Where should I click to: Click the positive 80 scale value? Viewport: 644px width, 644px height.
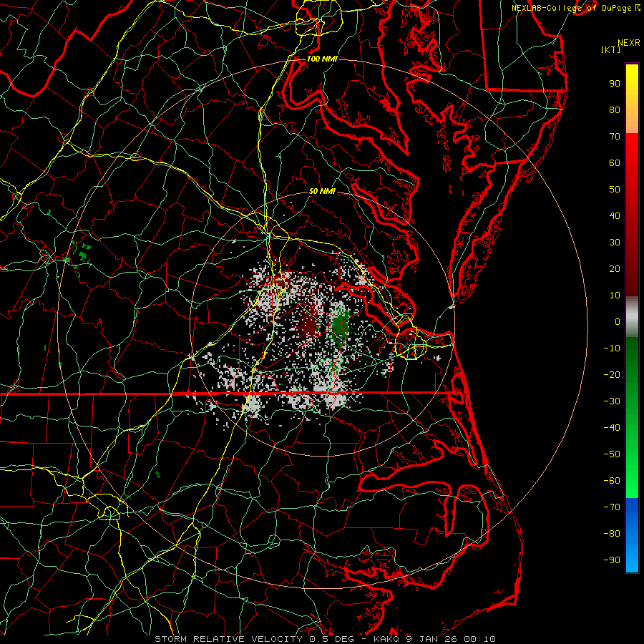pyautogui.click(x=615, y=110)
